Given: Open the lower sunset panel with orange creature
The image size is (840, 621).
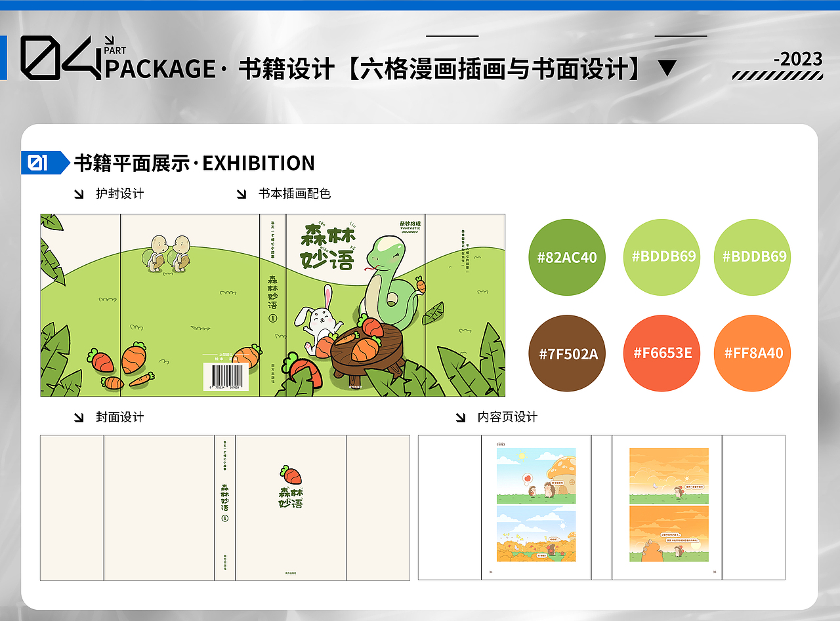Looking at the screenshot, I should (x=669, y=533).
